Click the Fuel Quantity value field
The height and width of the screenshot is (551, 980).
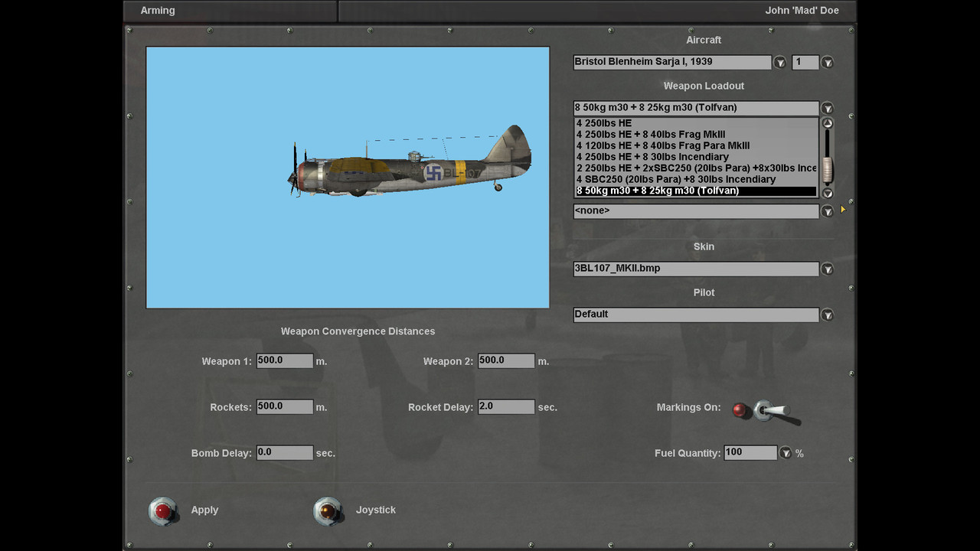click(750, 452)
